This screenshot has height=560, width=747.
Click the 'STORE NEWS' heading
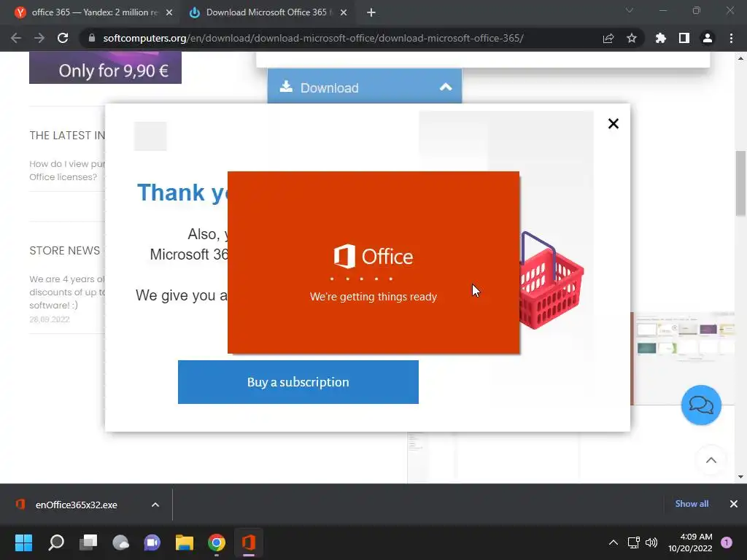[65, 251]
